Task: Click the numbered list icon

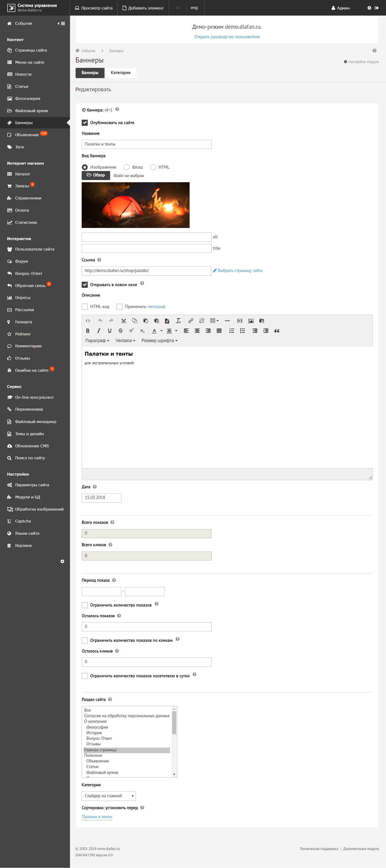Action: pyautogui.click(x=231, y=331)
